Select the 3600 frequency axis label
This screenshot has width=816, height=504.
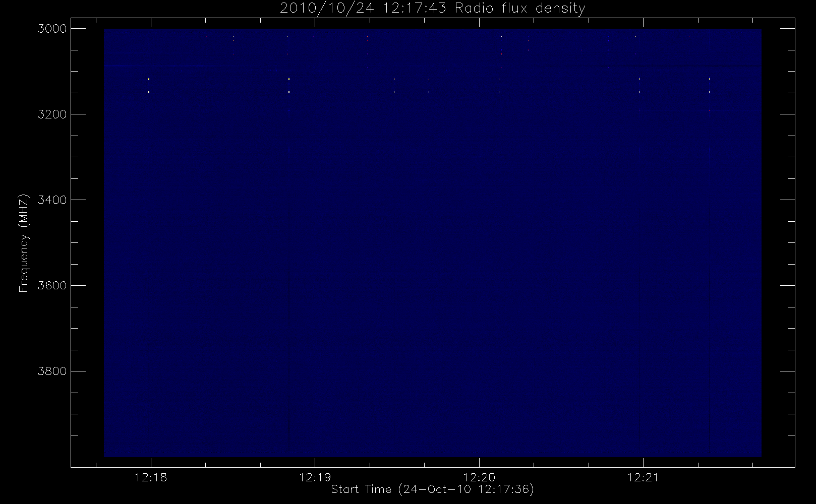click(52, 286)
